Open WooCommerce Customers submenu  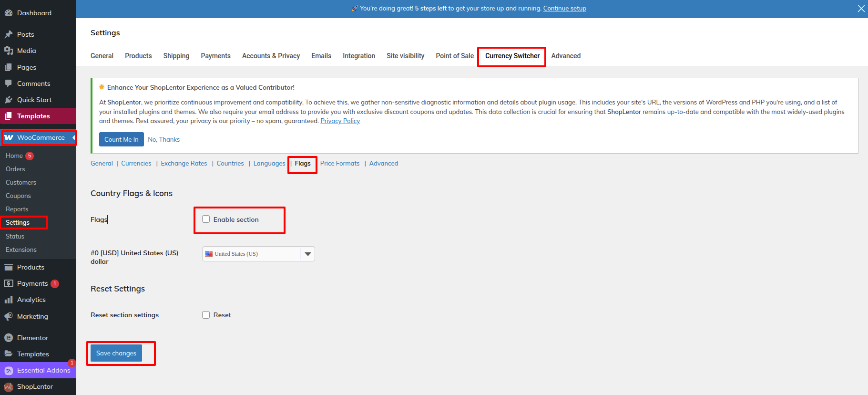pyautogui.click(x=21, y=182)
